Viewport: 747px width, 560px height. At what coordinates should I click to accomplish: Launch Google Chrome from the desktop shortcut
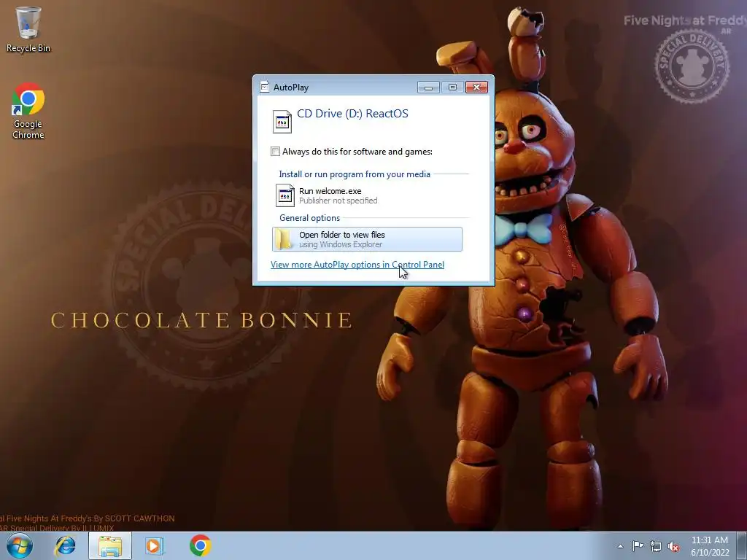coord(28,111)
